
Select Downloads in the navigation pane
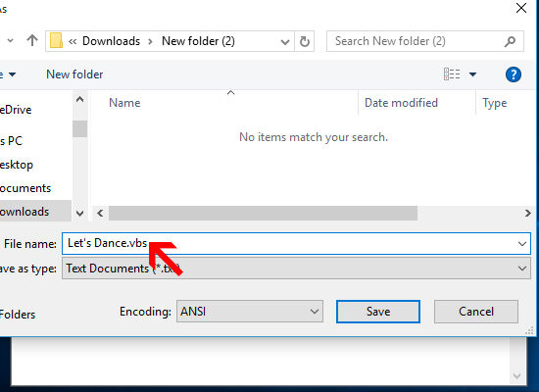coord(24,212)
